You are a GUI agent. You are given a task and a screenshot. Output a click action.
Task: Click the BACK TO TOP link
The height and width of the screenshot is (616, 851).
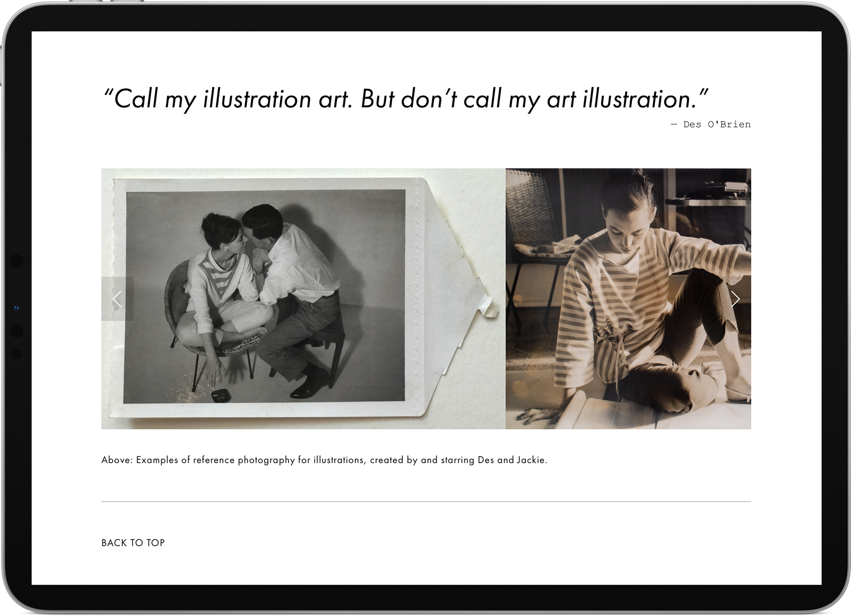tap(133, 543)
